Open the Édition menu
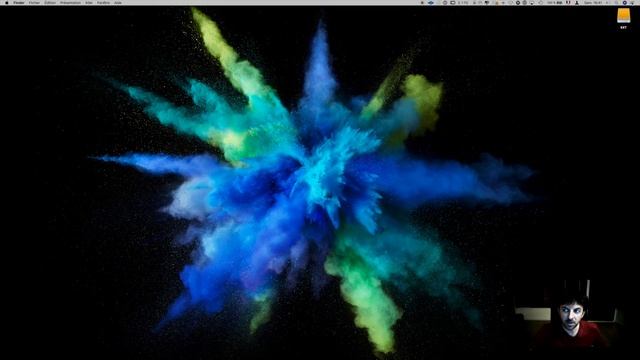The width and height of the screenshot is (640, 360). click(50, 2)
